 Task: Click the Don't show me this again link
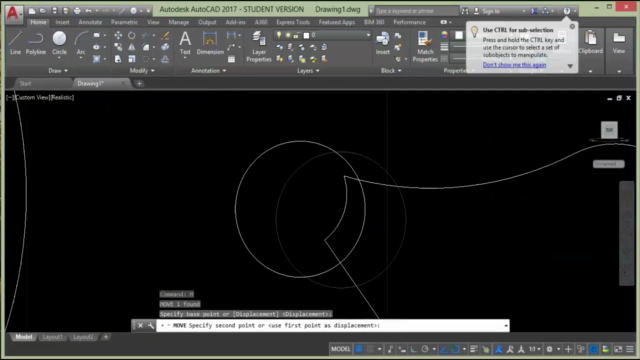pyautogui.click(x=514, y=65)
